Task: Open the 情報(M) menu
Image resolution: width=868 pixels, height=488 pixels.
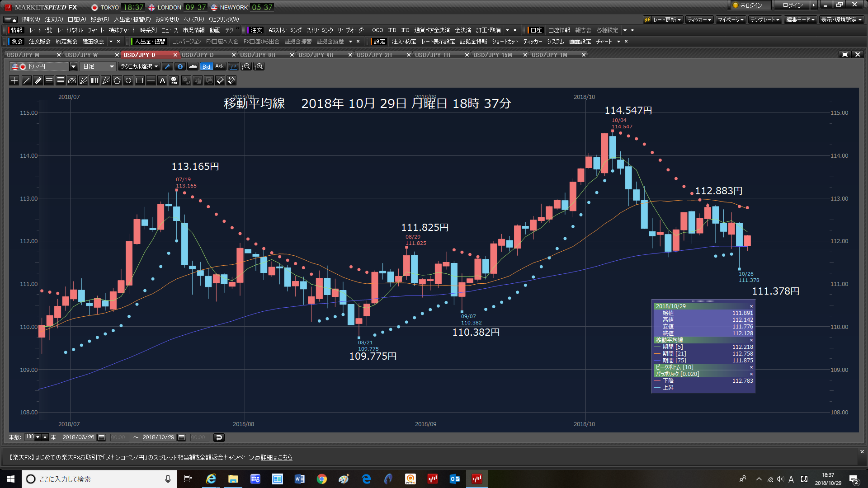Action: pos(31,19)
